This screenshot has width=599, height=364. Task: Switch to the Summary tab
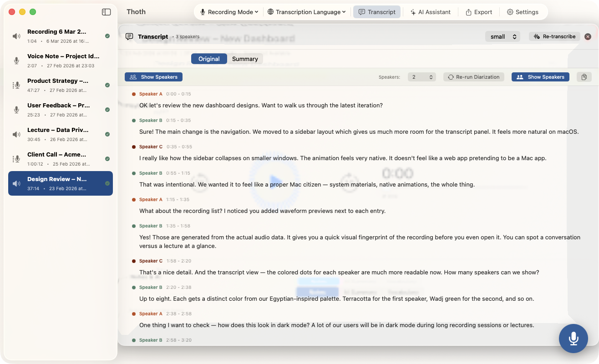245,59
